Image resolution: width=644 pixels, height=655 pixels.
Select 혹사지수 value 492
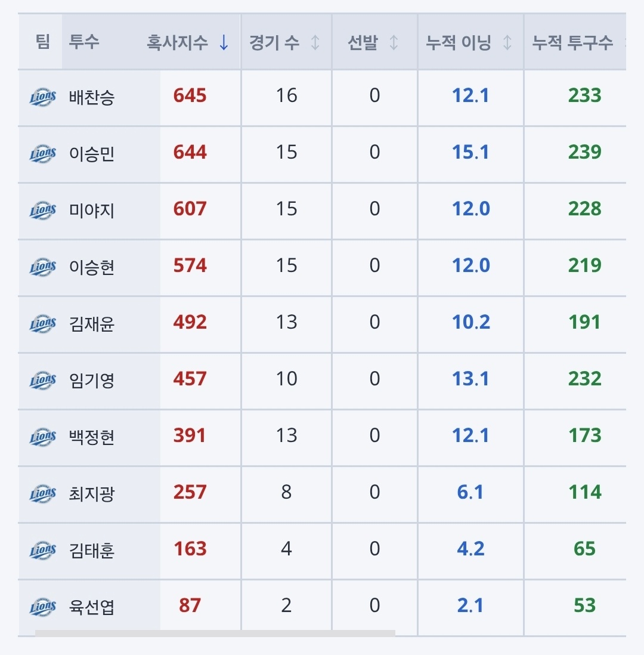(x=190, y=322)
